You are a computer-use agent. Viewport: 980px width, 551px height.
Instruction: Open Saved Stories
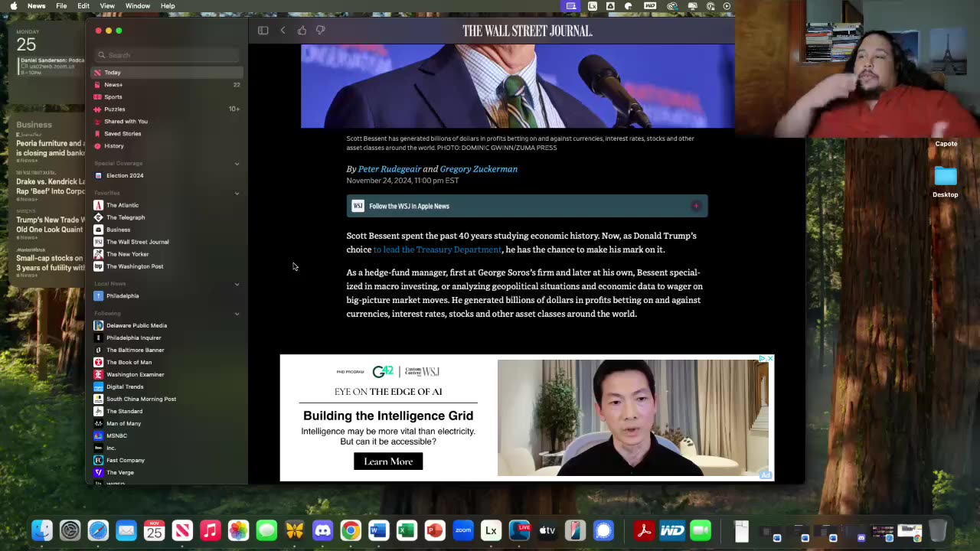[x=167, y=134]
